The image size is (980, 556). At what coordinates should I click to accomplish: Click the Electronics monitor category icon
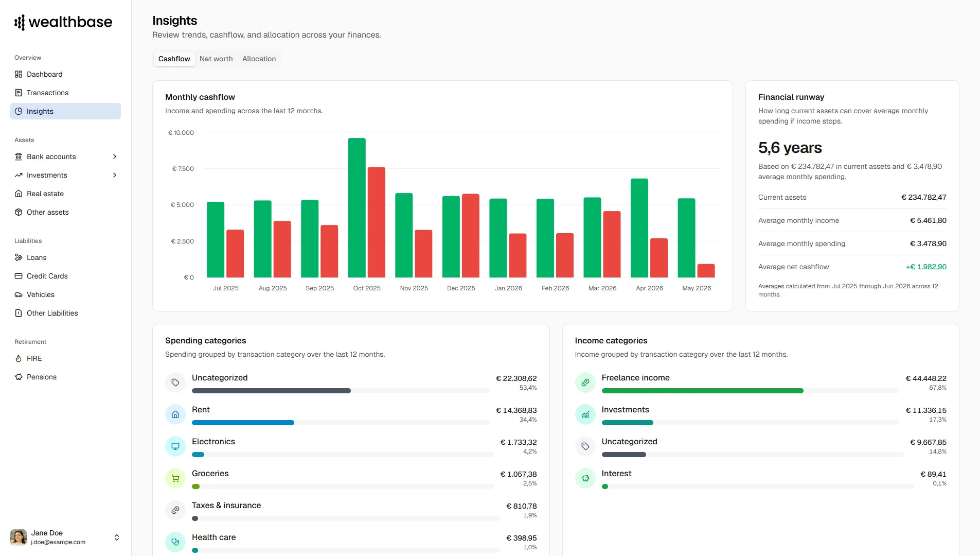pyautogui.click(x=175, y=446)
